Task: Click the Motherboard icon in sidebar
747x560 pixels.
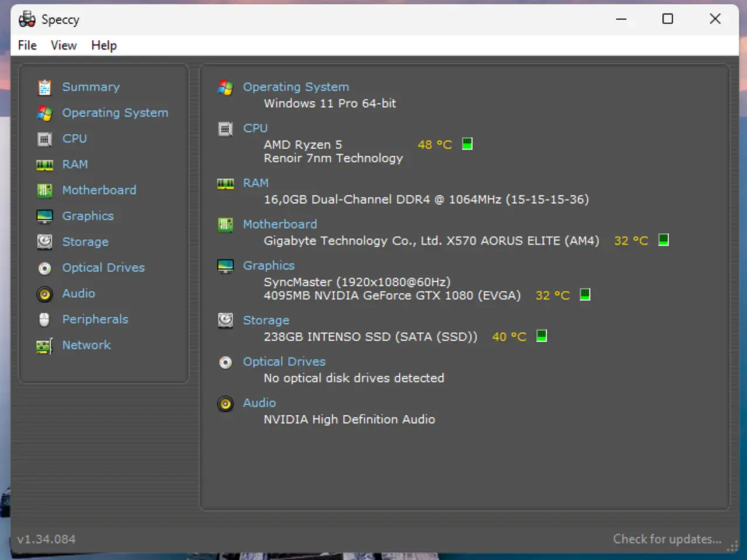Action: (x=45, y=190)
